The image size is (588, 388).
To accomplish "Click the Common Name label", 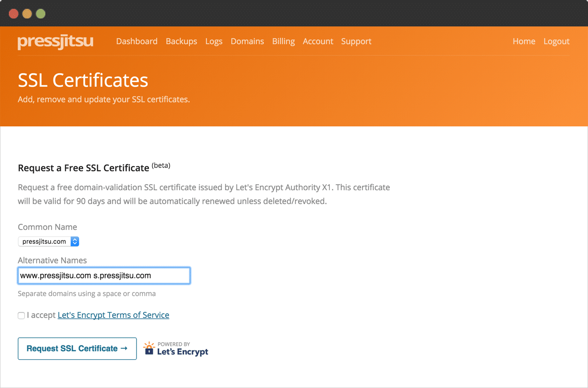I will tap(48, 227).
